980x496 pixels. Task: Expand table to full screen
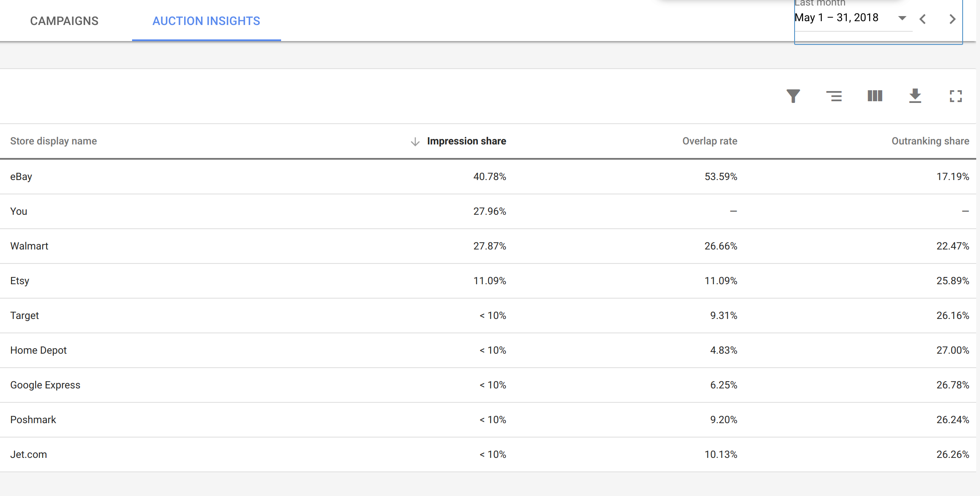tap(956, 96)
